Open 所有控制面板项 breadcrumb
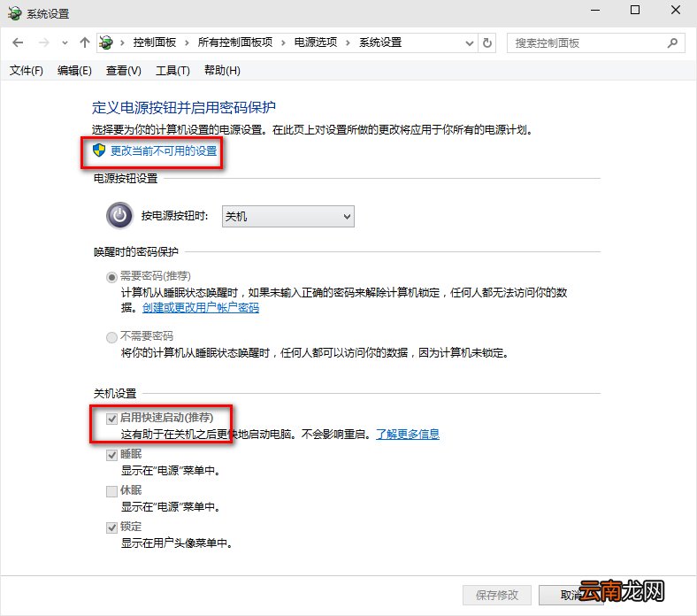Viewport: 697px width, 616px height. [x=235, y=42]
